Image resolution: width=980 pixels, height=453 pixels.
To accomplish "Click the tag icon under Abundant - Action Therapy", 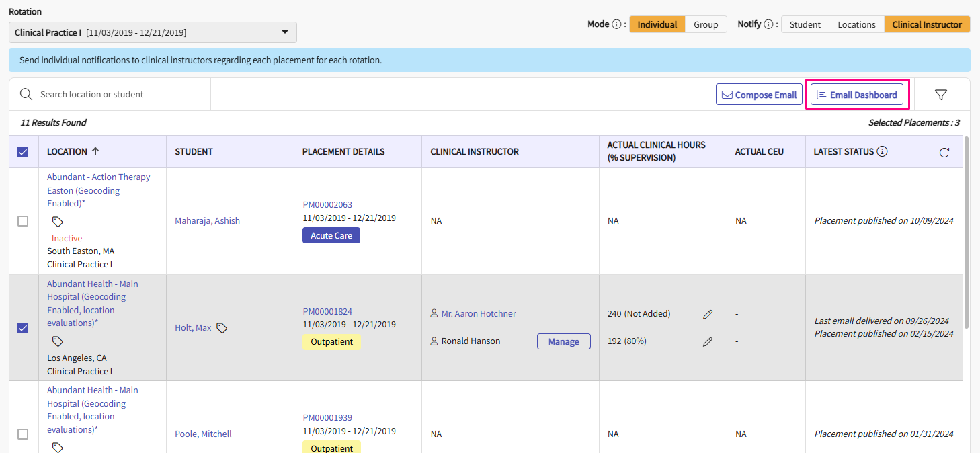I will click(58, 222).
